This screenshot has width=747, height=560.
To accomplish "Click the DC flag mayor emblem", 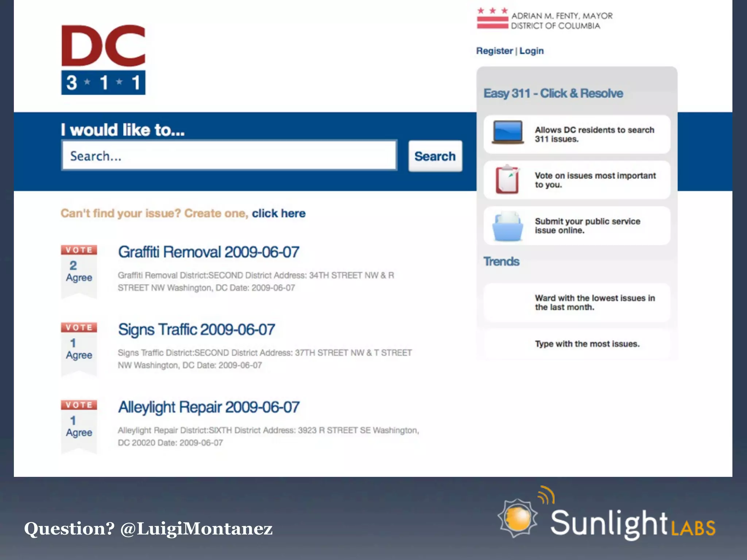I will pos(492,19).
